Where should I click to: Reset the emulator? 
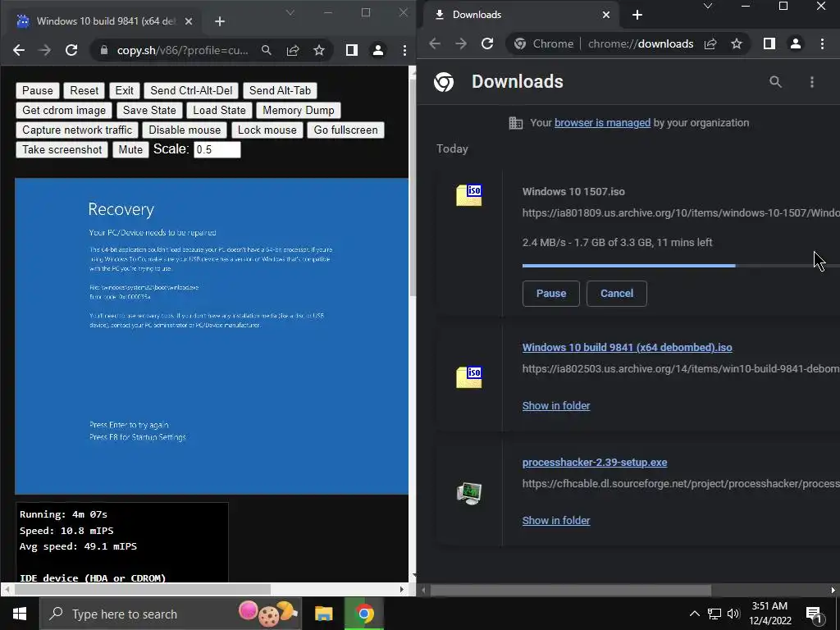pos(84,90)
